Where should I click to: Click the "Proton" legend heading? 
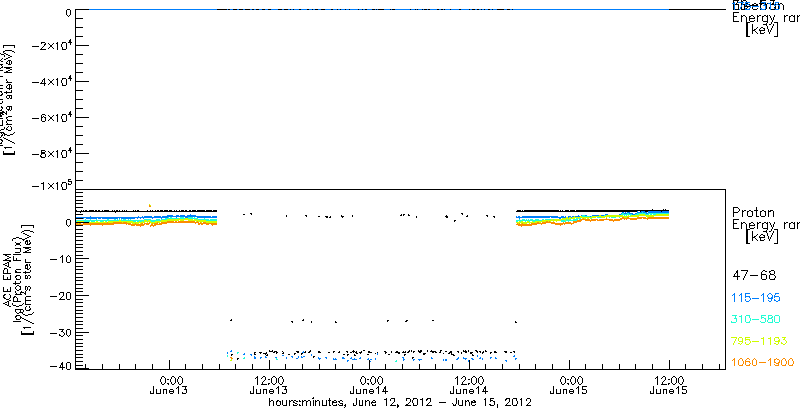754,212
